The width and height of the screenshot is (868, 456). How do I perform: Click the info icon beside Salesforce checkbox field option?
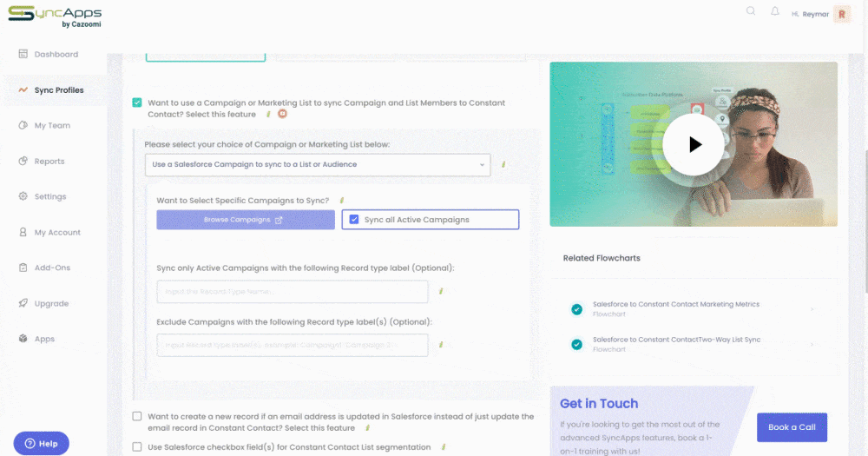tap(443, 447)
